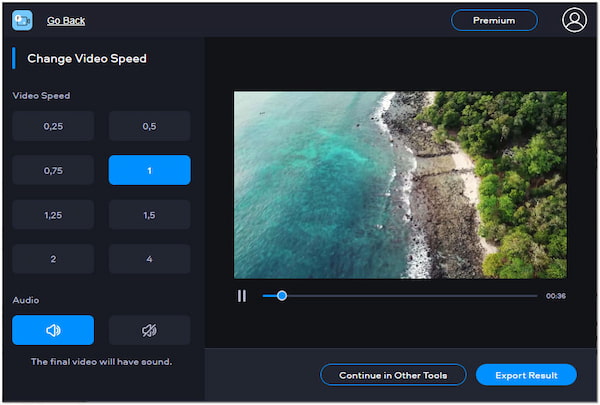The image size is (600, 405).
Task: Set video speed to 1,5
Action: [150, 215]
